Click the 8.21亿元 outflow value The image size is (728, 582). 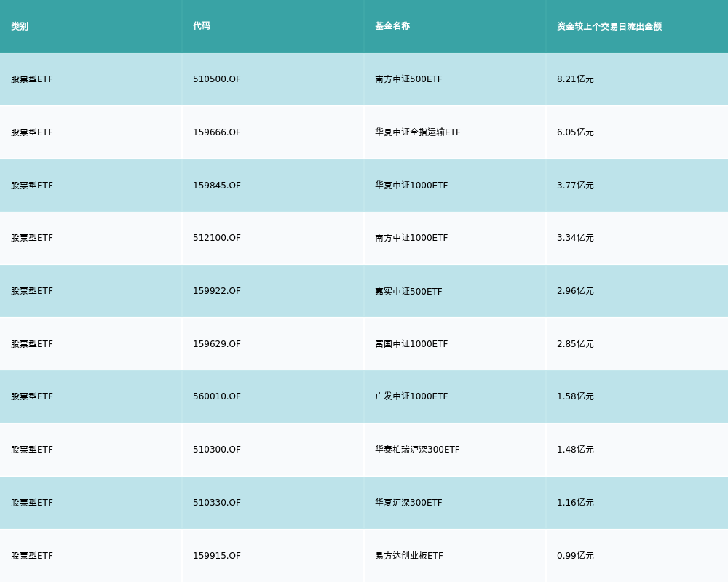click(x=575, y=79)
